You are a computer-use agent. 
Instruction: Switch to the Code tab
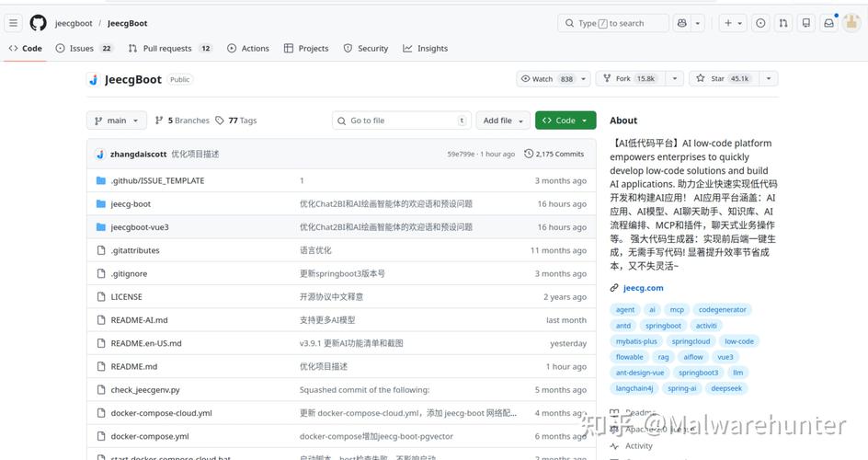pos(26,48)
